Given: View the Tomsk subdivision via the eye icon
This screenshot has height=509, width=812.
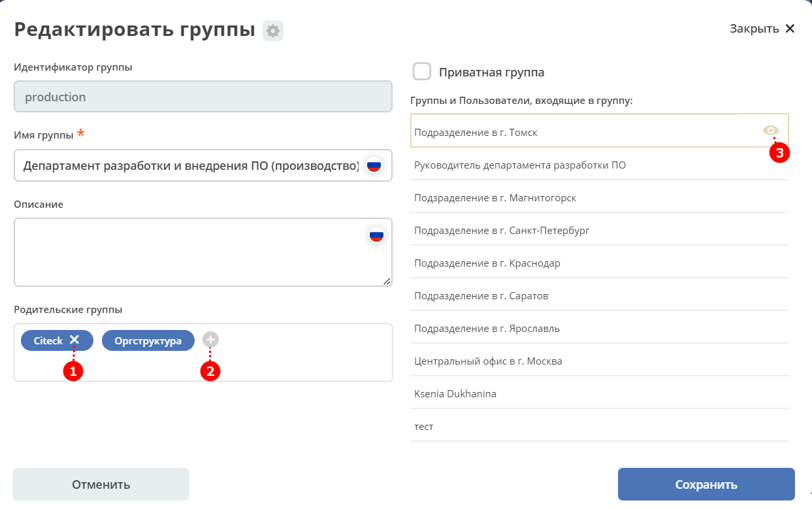Looking at the screenshot, I should 771,130.
